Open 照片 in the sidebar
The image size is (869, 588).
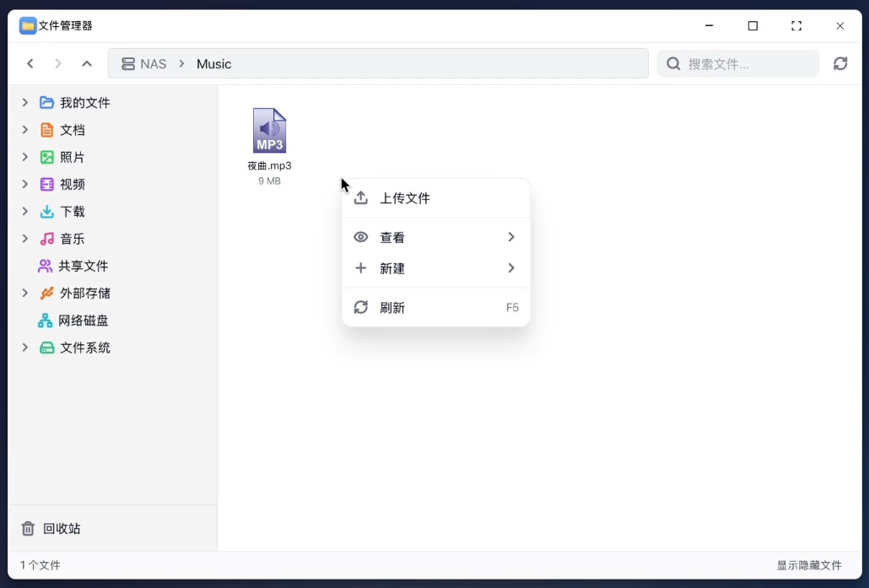72,157
